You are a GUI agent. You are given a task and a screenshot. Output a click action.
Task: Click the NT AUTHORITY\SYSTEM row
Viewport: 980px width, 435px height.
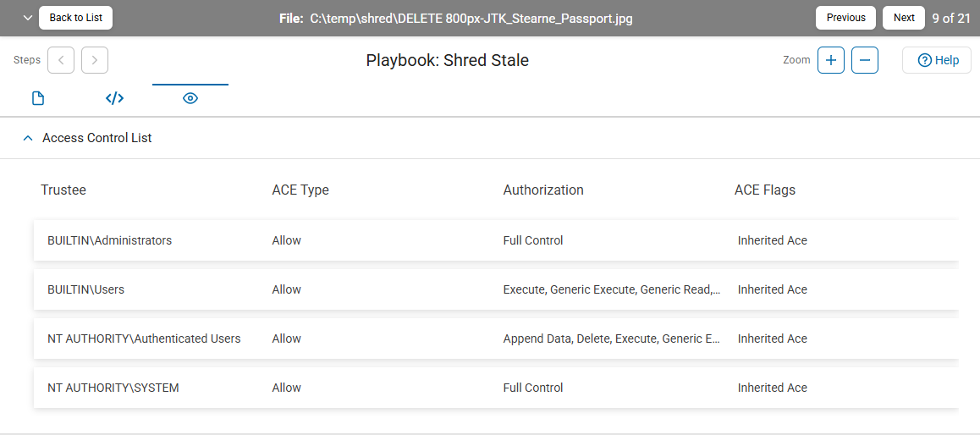click(x=113, y=388)
